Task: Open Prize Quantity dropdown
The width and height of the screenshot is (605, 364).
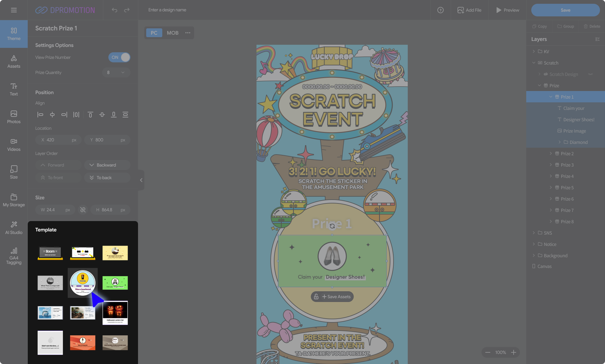Action: pyautogui.click(x=116, y=72)
